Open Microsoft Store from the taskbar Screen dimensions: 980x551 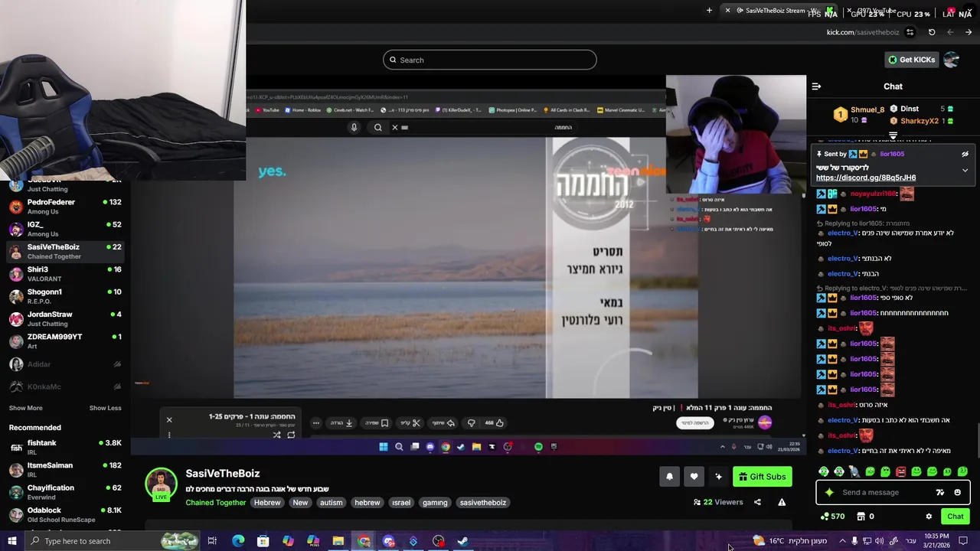263,541
